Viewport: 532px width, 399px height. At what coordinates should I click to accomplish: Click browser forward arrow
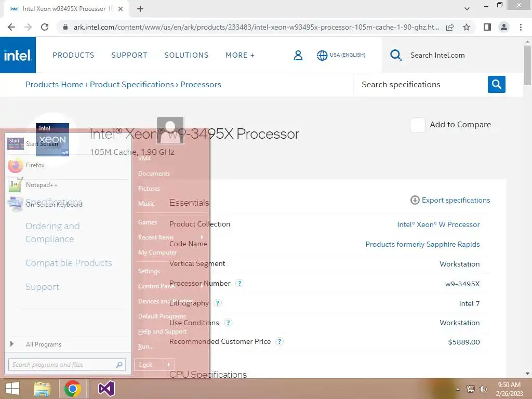pyautogui.click(x=28, y=27)
